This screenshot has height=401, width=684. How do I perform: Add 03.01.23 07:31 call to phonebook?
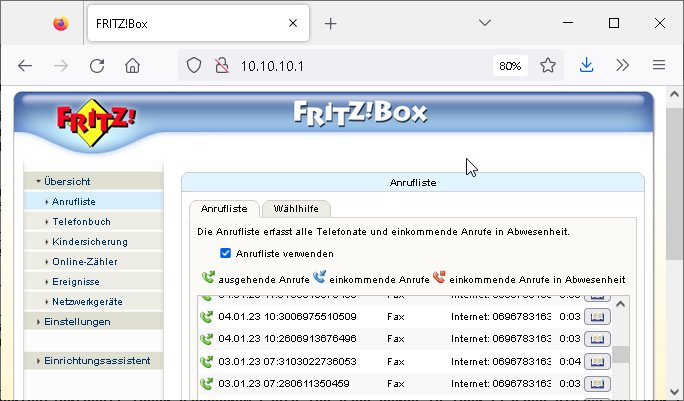click(x=597, y=362)
